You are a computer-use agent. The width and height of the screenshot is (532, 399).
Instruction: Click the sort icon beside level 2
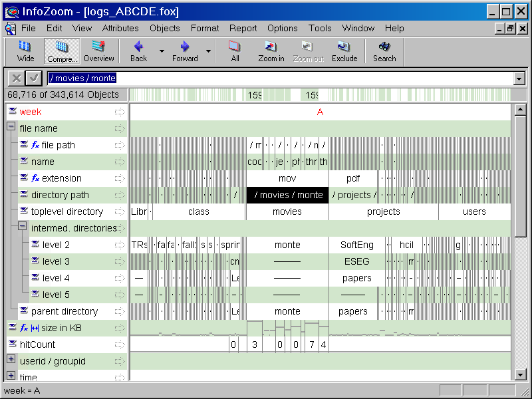(35, 243)
